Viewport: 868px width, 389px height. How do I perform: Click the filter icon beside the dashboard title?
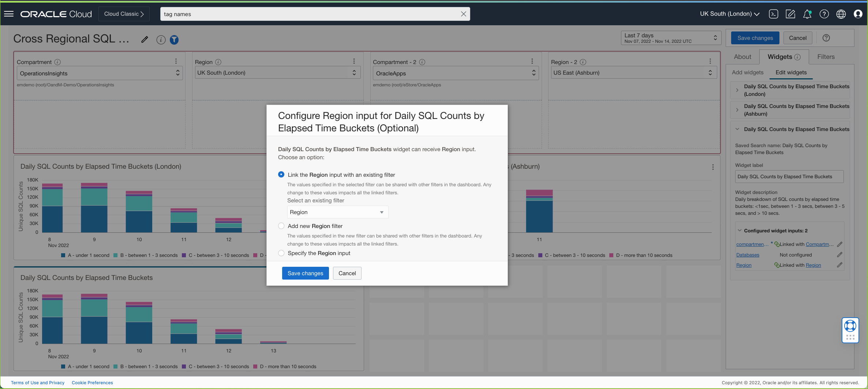pyautogui.click(x=174, y=40)
